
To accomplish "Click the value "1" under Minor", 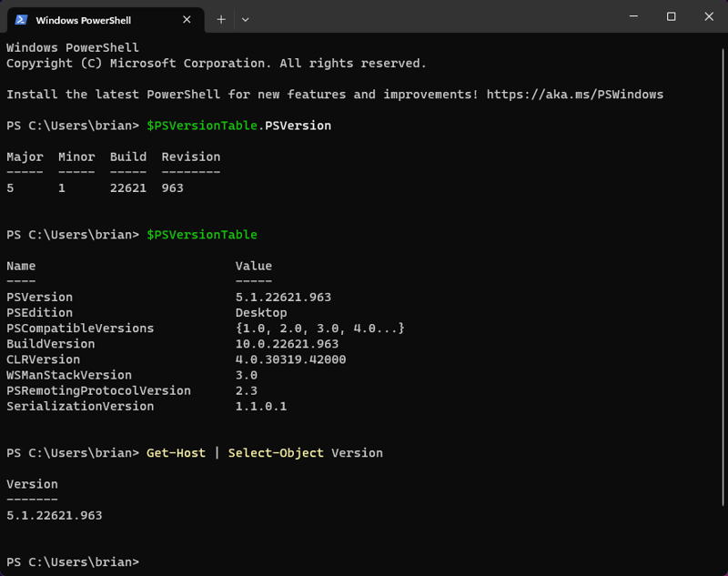I will point(62,188).
